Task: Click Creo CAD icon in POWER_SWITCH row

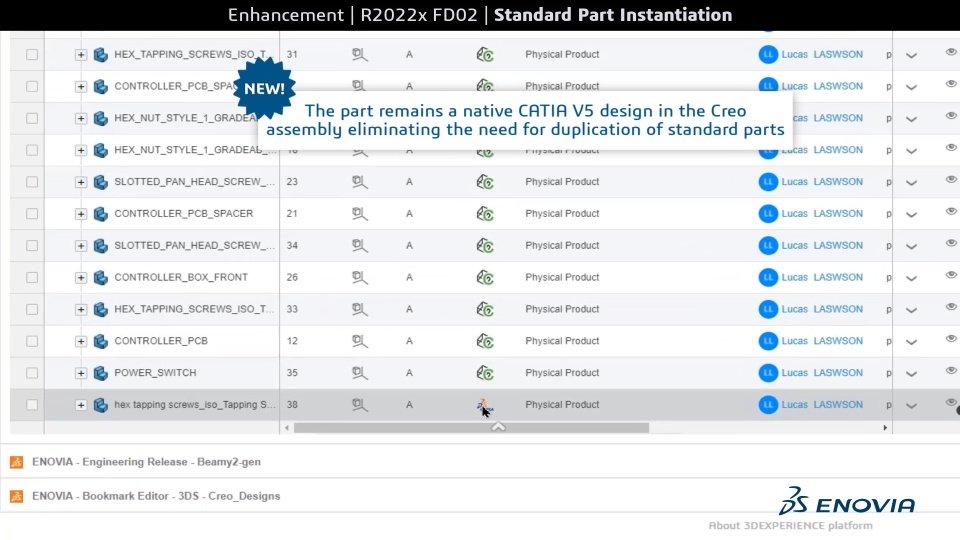Action: 485,373
